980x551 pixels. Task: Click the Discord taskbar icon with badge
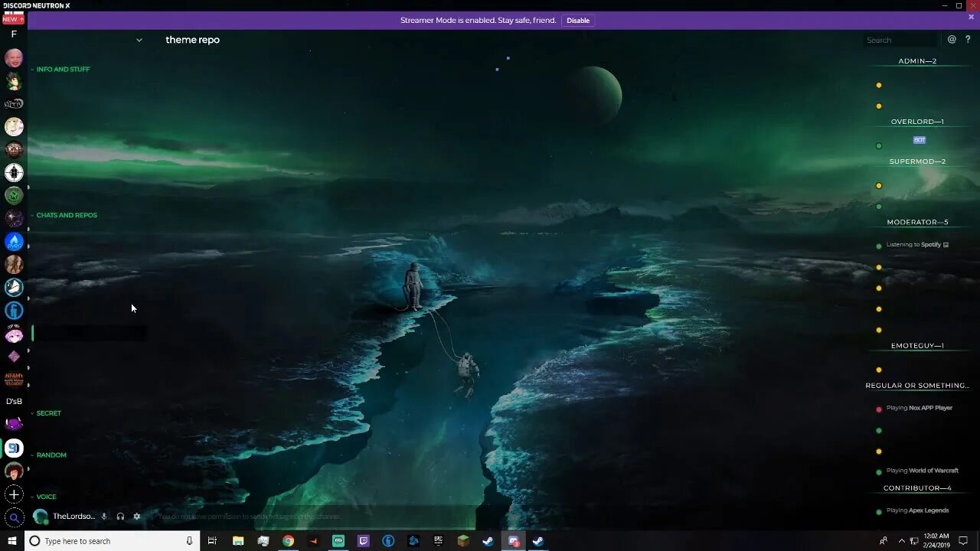pyautogui.click(x=514, y=541)
